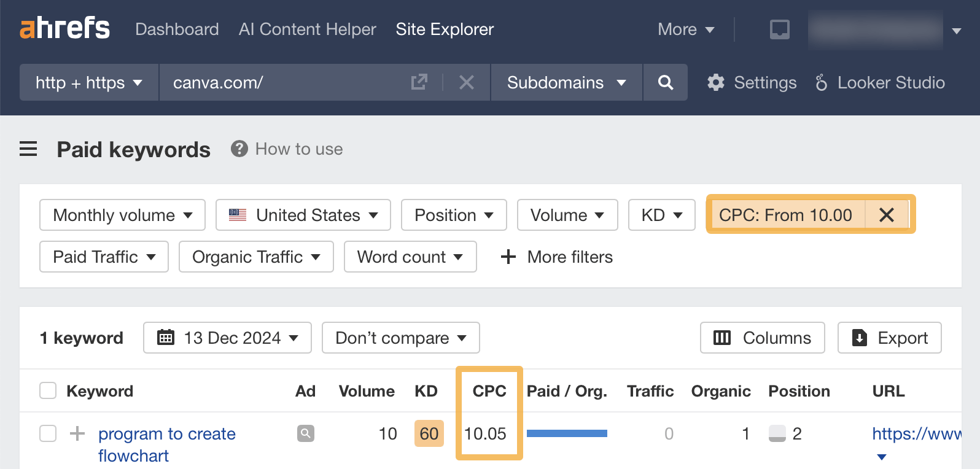Click the Export button

point(889,338)
